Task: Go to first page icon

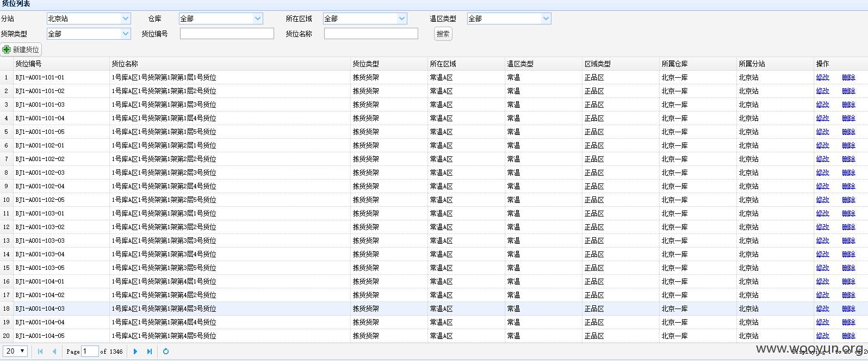Action: 40,351
